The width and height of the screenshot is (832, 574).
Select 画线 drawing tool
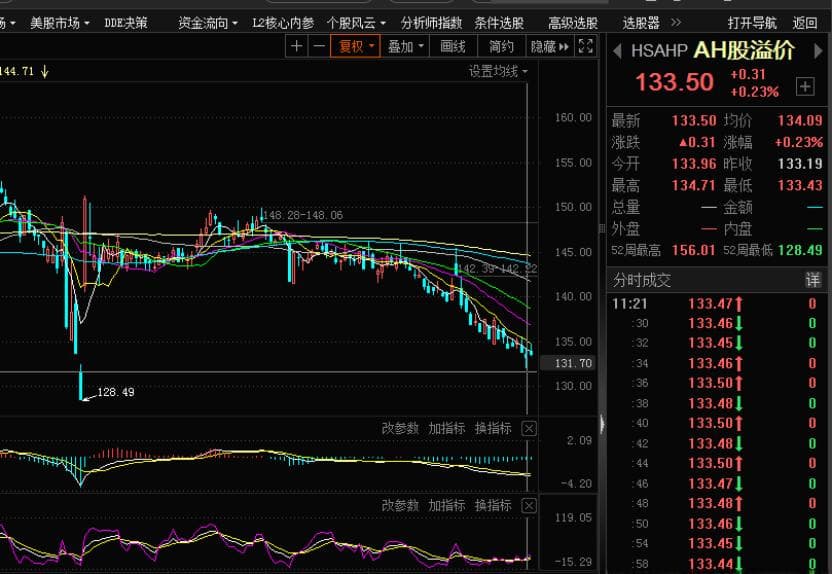click(453, 46)
